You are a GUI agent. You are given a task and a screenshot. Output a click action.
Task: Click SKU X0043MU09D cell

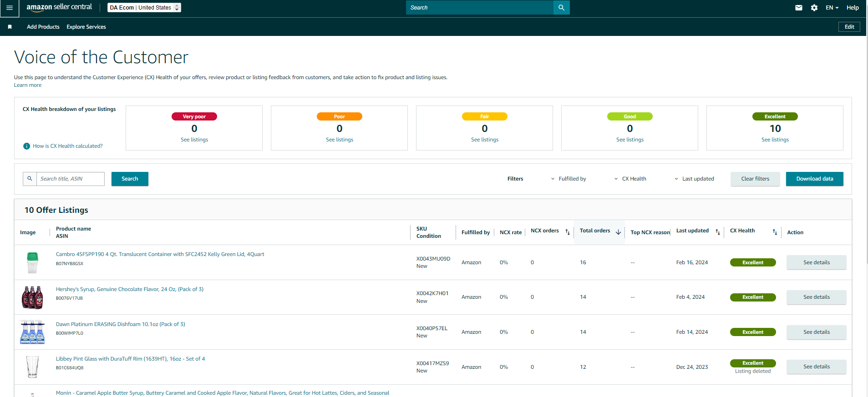[x=433, y=259]
